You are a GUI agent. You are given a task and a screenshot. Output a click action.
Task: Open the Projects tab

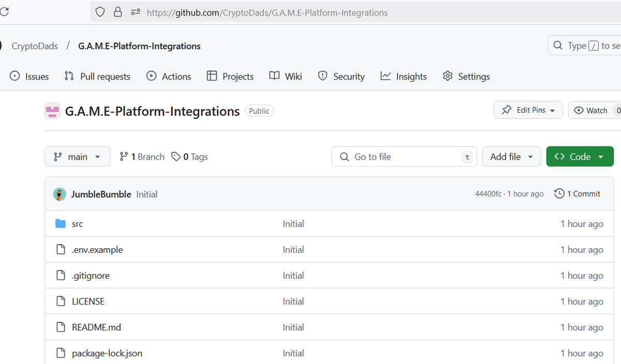230,76
